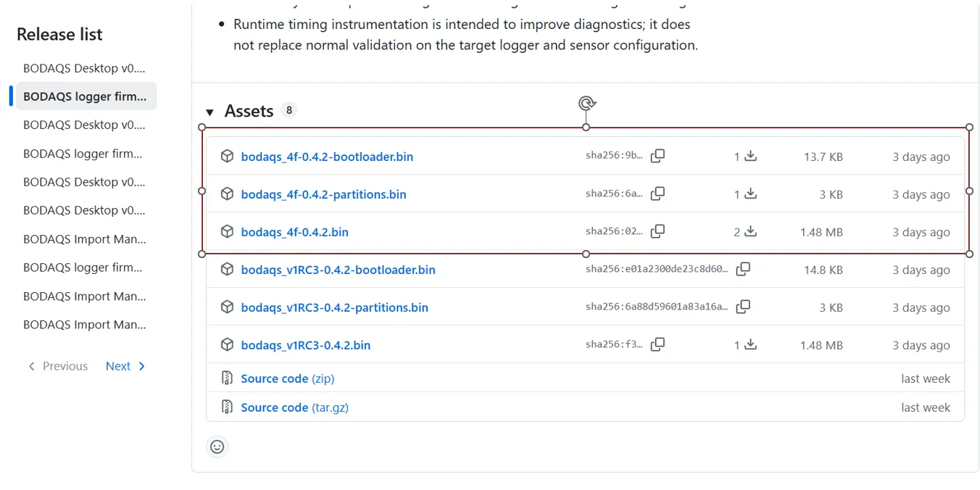Click sha256:e01a2300de23c8d60 hash text
The image size is (980, 490).
(x=657, y=269)
